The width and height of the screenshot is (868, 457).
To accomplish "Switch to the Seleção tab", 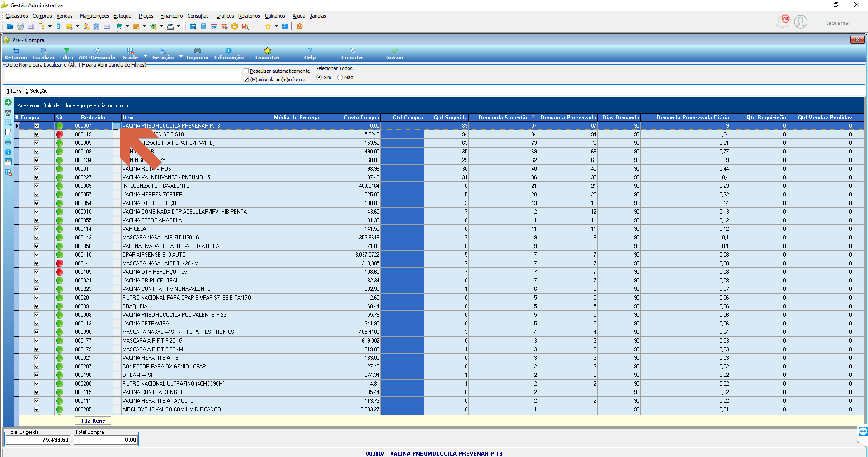I will pos(37,91).
